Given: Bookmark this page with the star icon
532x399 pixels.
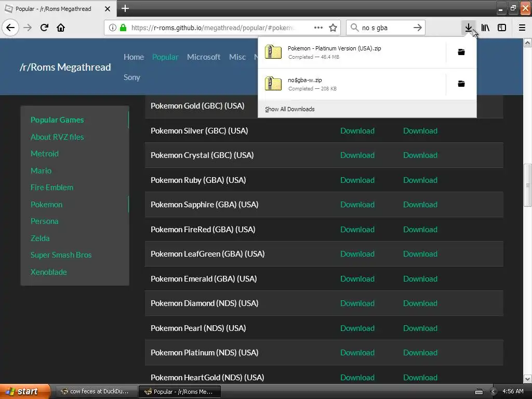Looking at the screenshot, I should (333, 28).
